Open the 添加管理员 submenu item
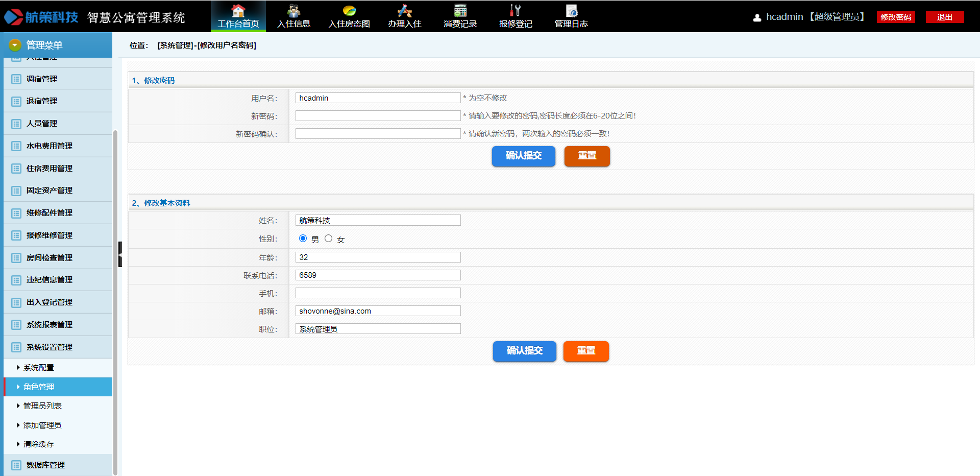The height and width of the screenshot is (476, 980). tap(42, 425)
